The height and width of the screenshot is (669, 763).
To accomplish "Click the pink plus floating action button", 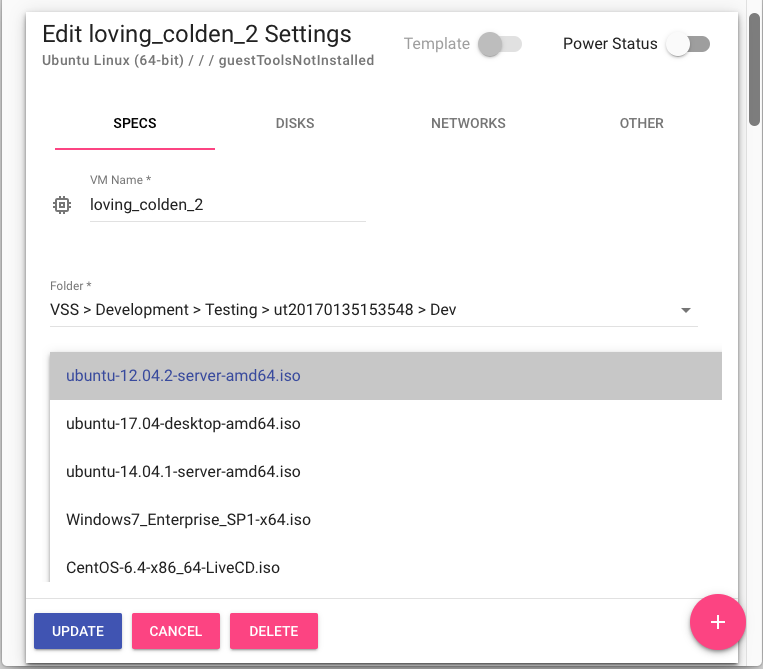I will coord(717,622).
